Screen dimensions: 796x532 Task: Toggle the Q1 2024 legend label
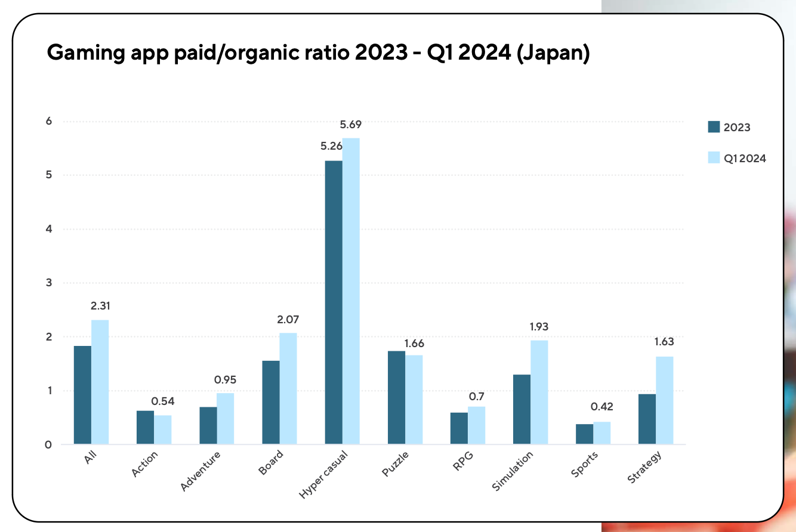click(745, 159)
